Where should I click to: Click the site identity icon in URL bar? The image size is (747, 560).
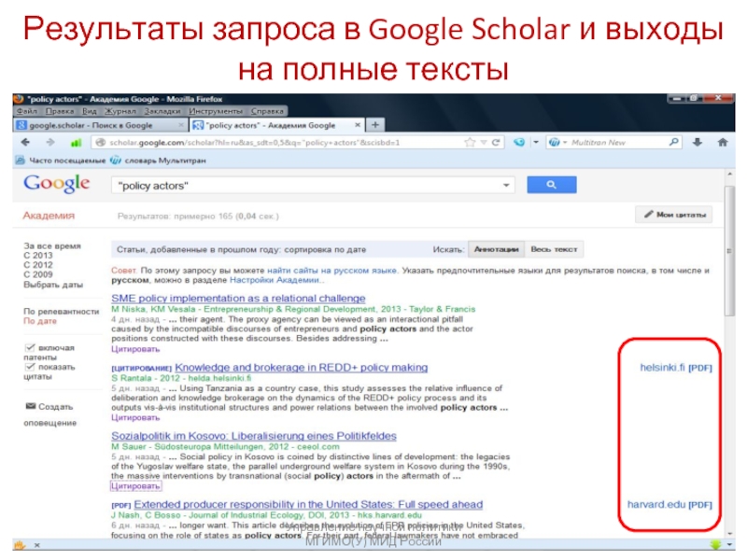click(x=100, y=142)
